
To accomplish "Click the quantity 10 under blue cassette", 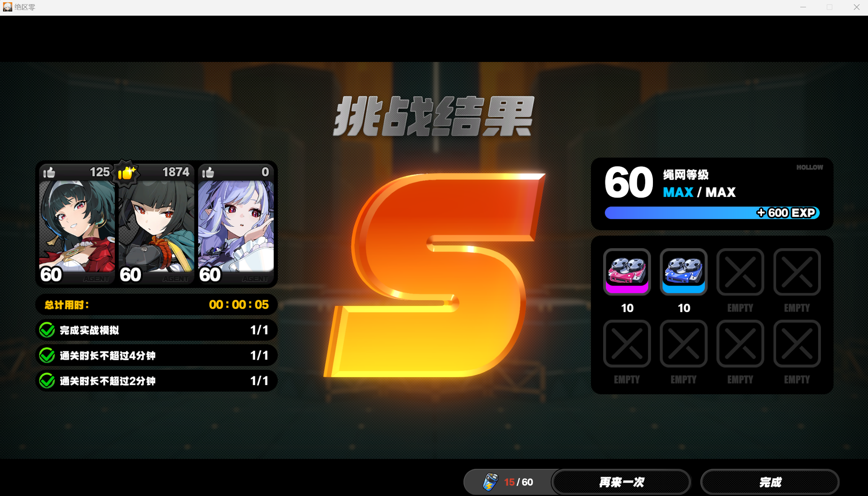I will [x=684, y=308].
